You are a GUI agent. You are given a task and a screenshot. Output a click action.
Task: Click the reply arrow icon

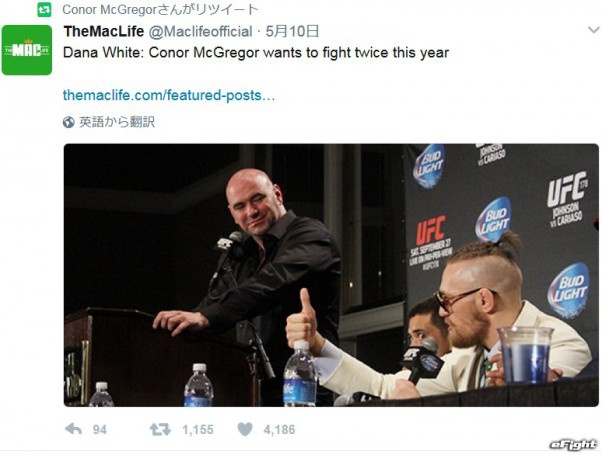pos(73,429)
